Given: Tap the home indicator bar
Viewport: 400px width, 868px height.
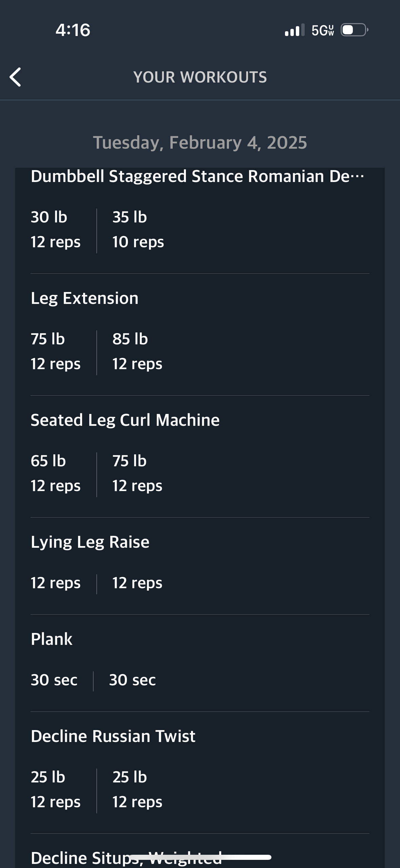Looking at the screenshot, I should click(x=200, y=857).
